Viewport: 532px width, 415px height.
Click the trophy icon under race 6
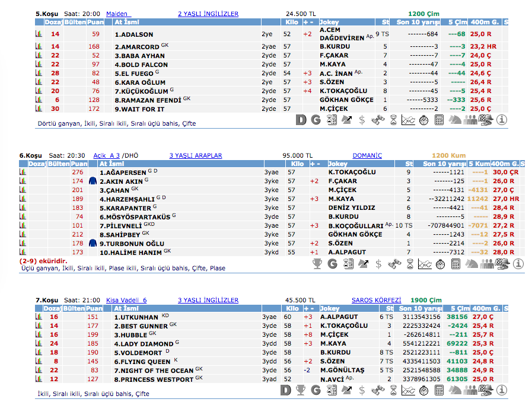(317, 264)
